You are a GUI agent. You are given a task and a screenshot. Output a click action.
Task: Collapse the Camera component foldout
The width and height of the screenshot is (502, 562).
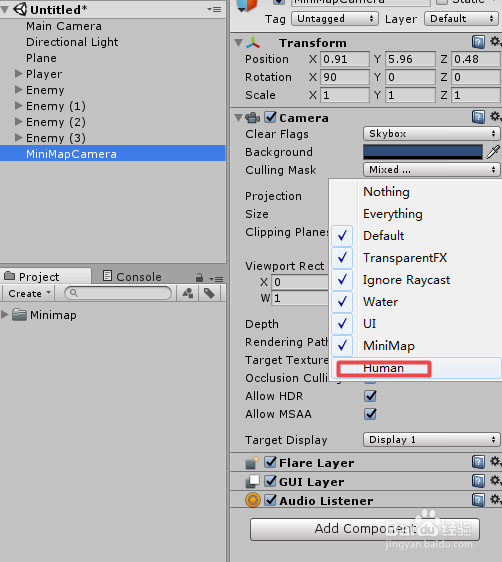pyautogui.click(x=238, y=118)
